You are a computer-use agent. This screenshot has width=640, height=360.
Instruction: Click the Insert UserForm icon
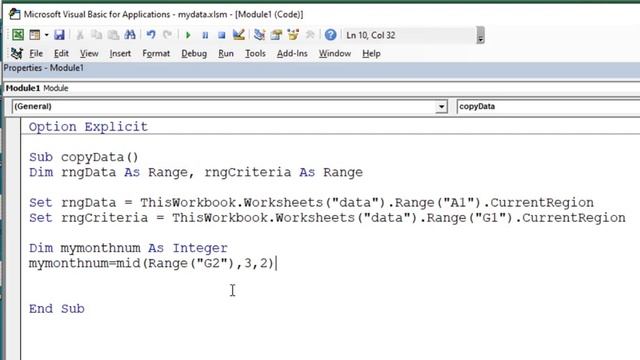(x=35, y=35)
